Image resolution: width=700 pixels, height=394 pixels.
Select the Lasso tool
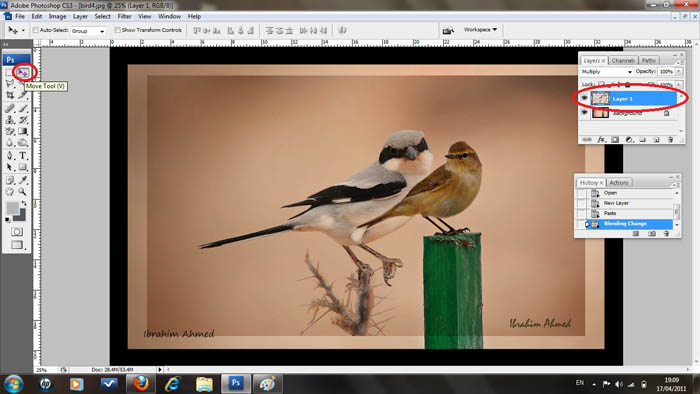click(9, 83)
